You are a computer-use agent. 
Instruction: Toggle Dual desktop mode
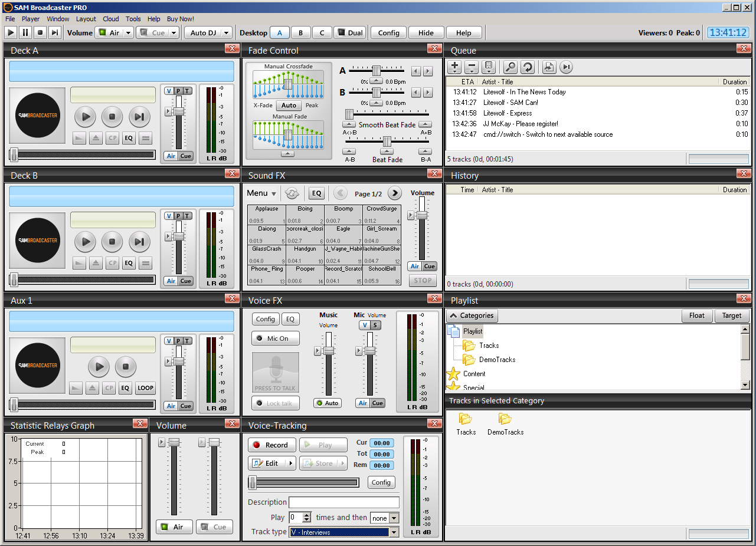pos(349,33)
